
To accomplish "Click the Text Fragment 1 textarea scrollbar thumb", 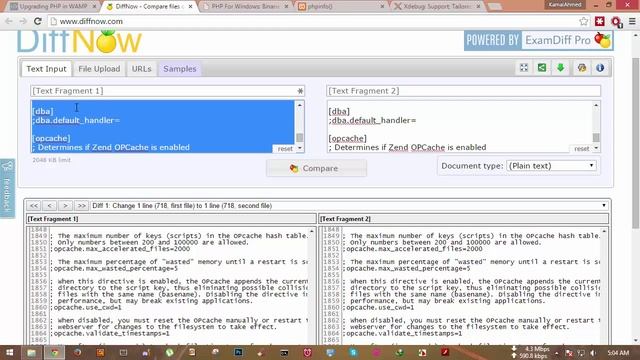I will tap(300, 137).
